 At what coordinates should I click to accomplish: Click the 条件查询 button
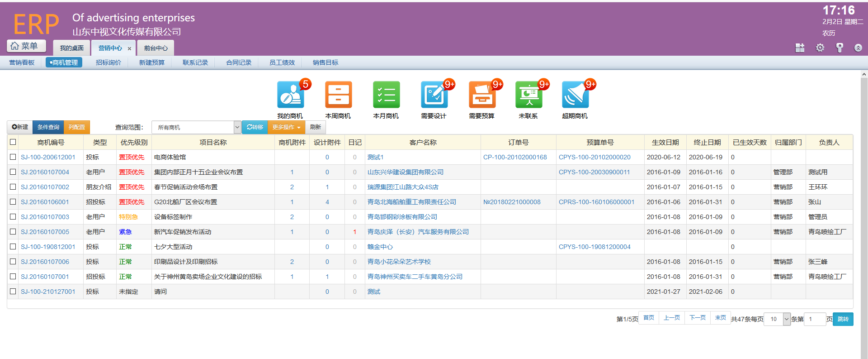point(48,127)
